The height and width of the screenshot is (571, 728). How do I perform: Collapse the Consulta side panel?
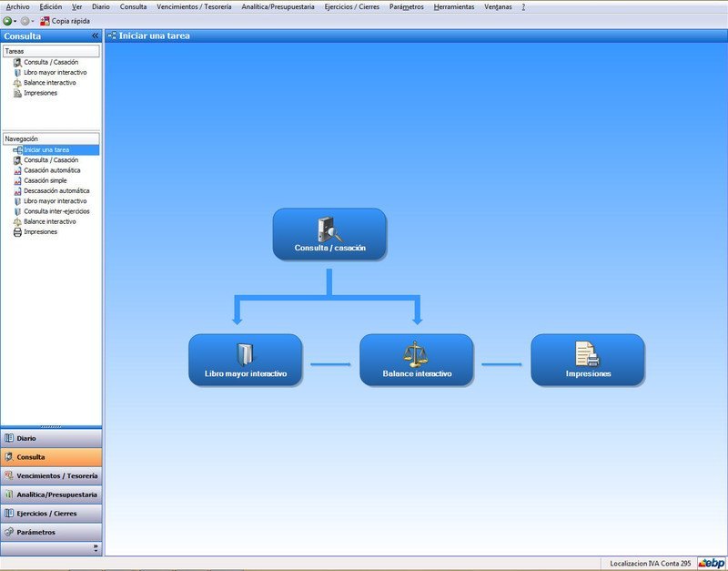(95, 36)
